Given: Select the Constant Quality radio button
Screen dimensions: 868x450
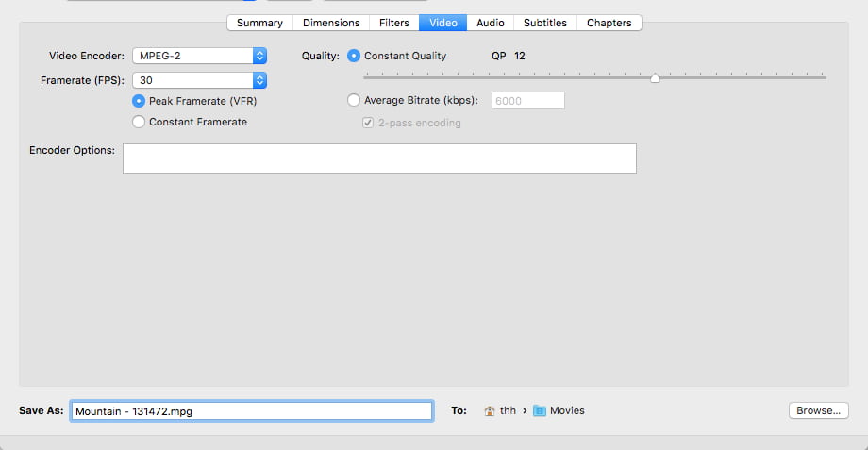Looking at the screenshot, I should click(353, 56).
